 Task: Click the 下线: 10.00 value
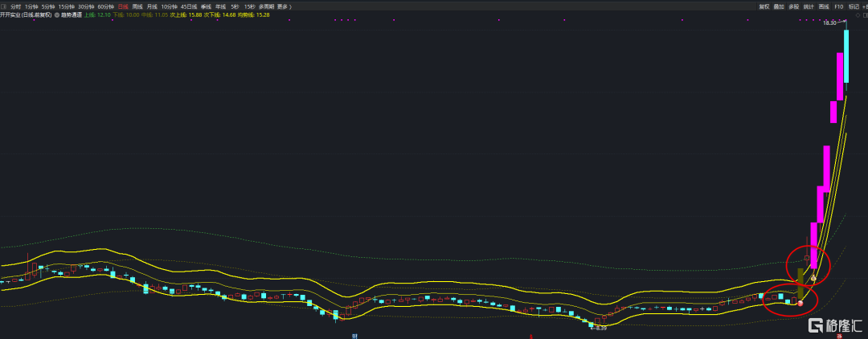125,15
